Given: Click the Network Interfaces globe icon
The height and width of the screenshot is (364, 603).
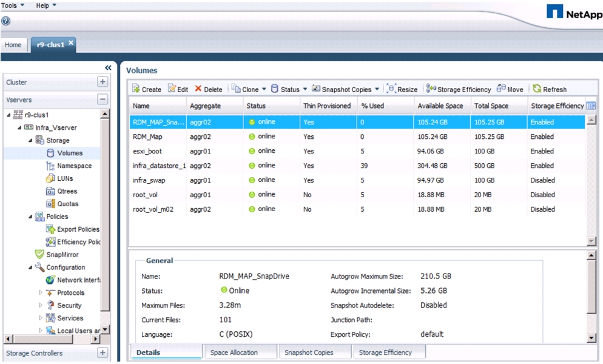Looking at the screenshot, I should pyautogui.click(x=50, y=280).
